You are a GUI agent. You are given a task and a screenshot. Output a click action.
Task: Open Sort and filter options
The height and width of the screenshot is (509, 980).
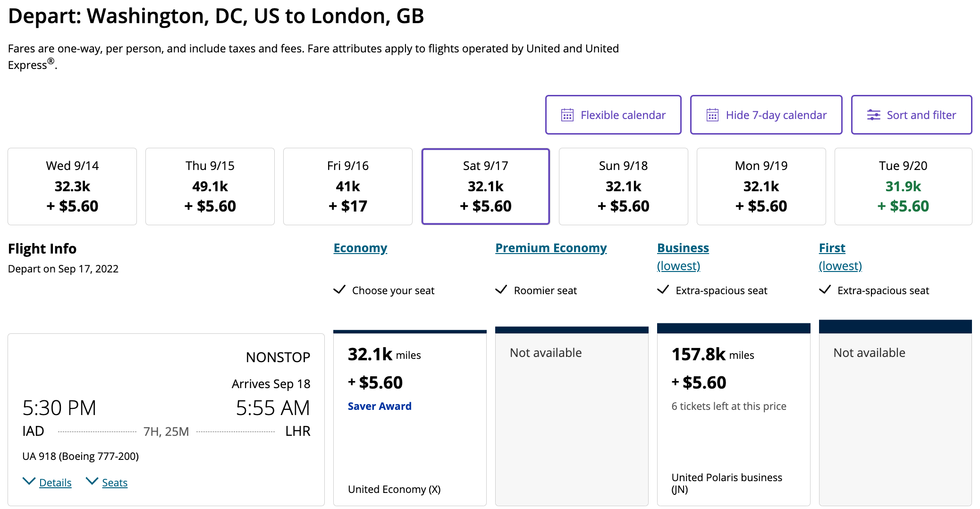coord(911,115)
